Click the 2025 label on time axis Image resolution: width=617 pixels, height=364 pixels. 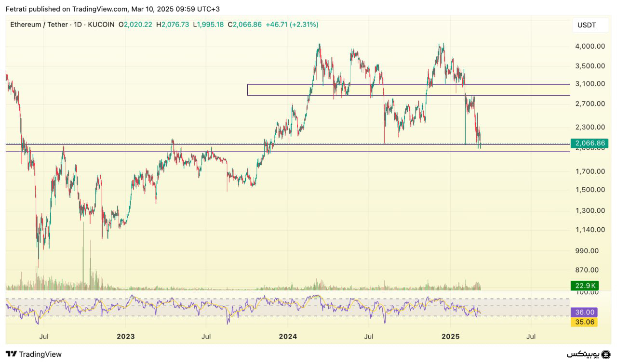pyautogui.click(x=450, y=337)
